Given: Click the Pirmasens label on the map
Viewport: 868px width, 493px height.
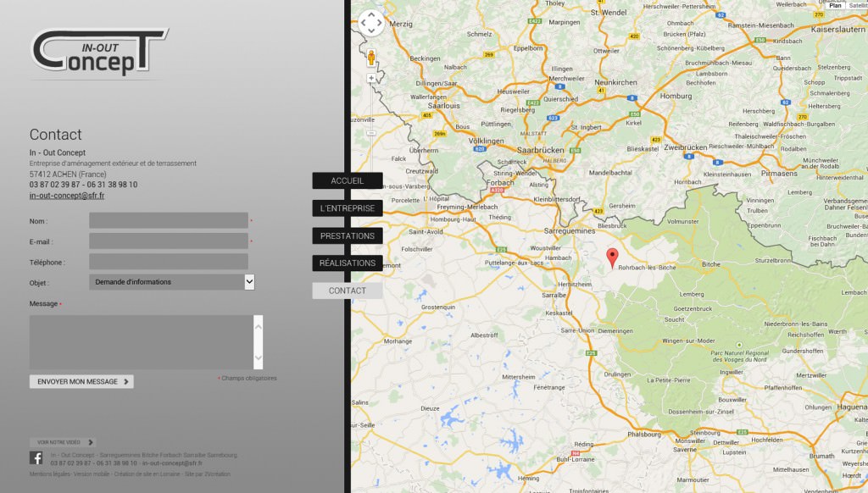Looking at the screenshot, I should coord(780,174).
